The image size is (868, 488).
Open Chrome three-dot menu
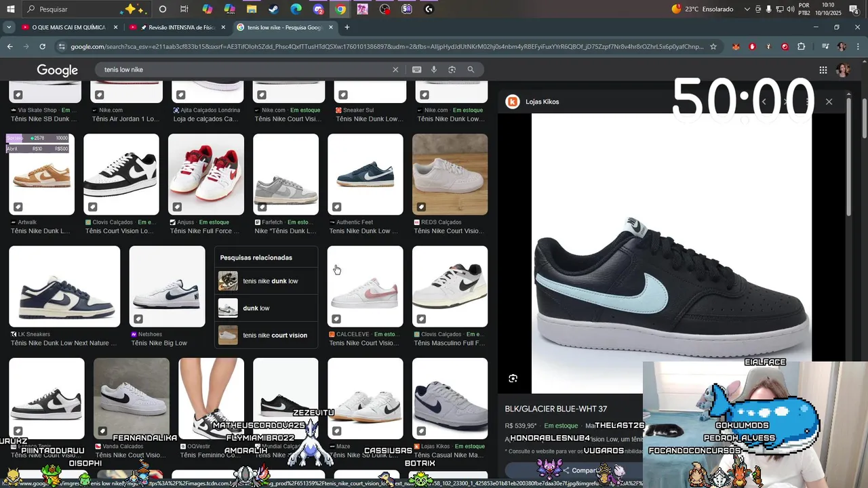858,47
